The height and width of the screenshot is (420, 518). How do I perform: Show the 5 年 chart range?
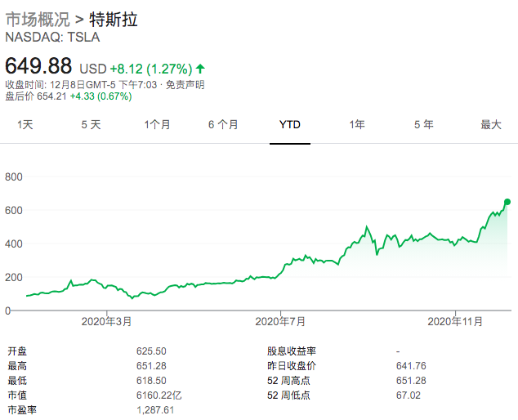[424, 125]
